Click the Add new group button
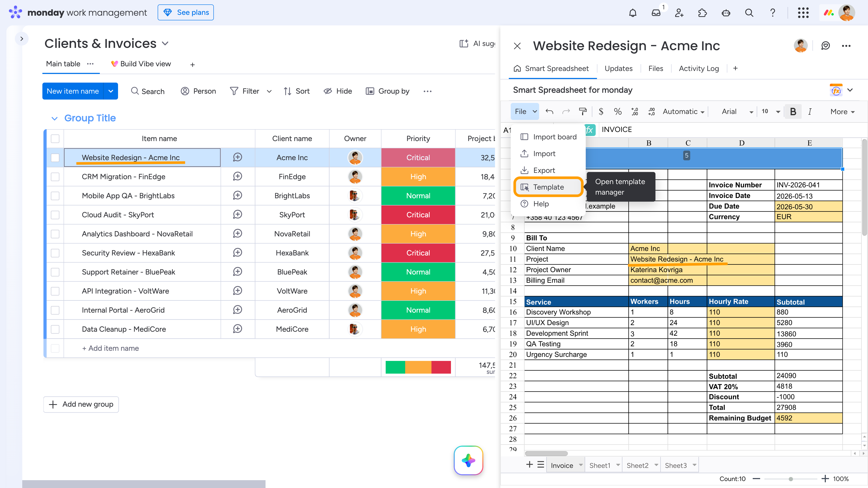Image resolution: width=868 pixels, height=488 pixels. tap(81, 404)
